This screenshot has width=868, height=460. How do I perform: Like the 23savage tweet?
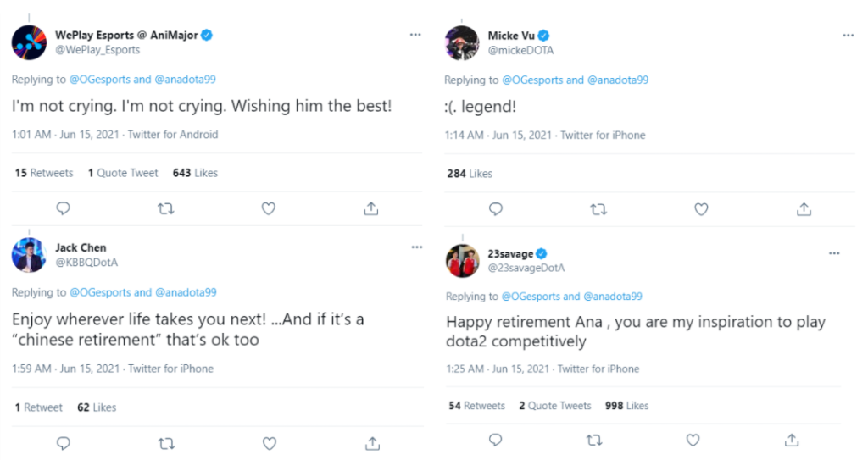click(x=693, y=440)
